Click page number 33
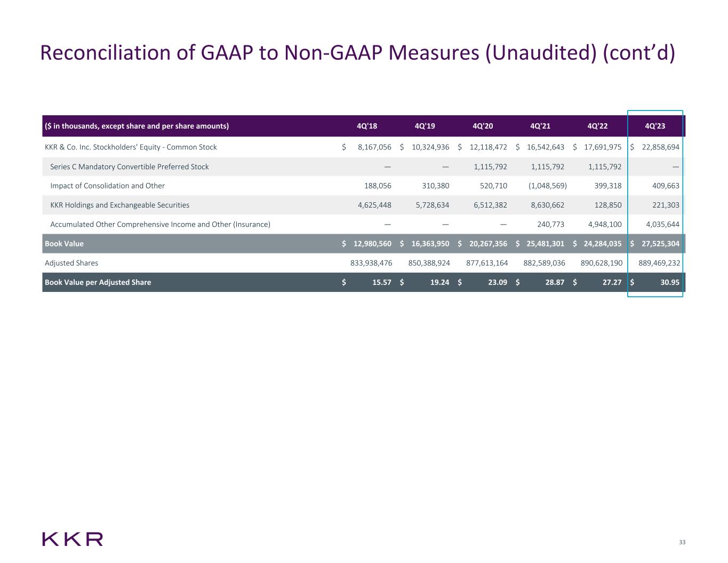The image size is (728, 563). tap(682, 543)
